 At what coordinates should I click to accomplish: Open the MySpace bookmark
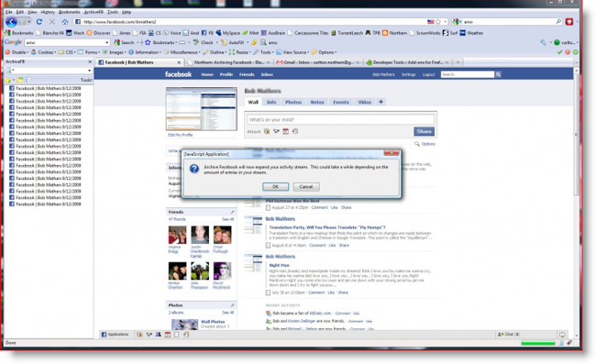(x=227, y=33)
